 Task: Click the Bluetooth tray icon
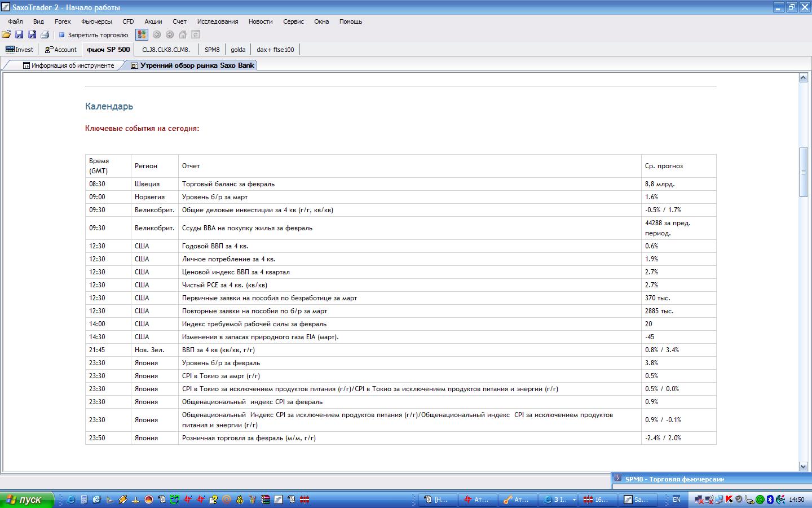(769, 500)
